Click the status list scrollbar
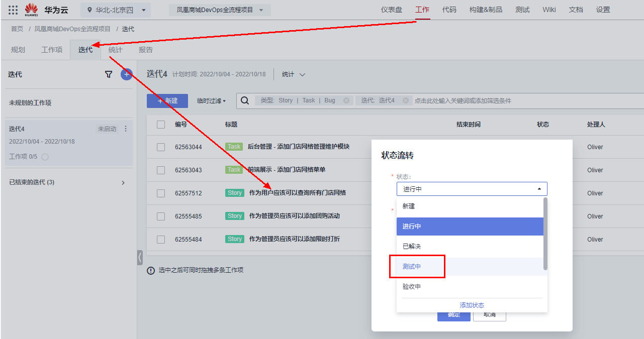 pos(545,234)
